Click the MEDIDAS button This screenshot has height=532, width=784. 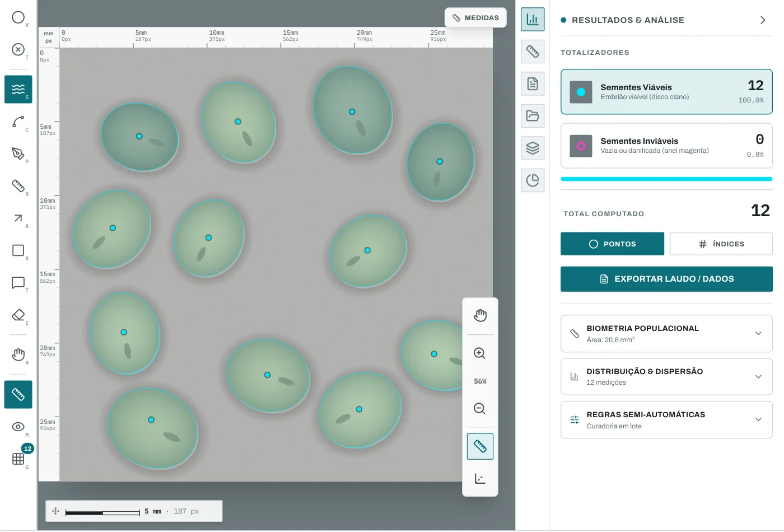point(475,18)
